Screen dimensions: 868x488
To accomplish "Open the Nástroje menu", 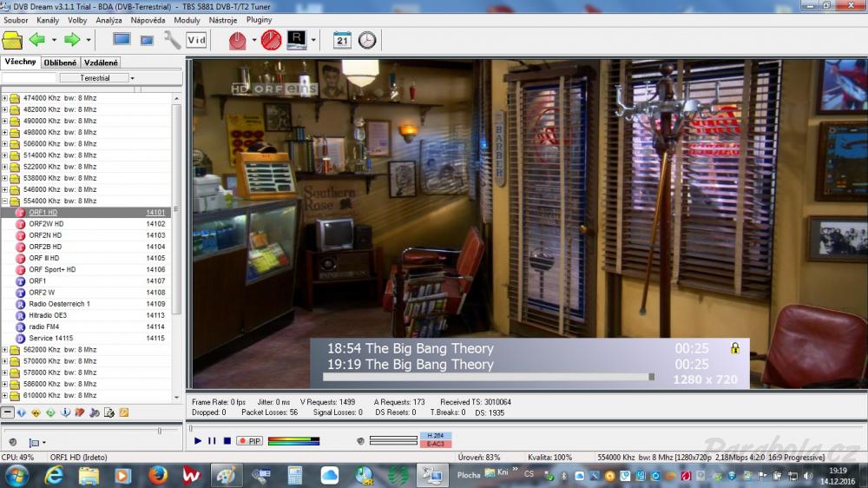I will [223, 20].
